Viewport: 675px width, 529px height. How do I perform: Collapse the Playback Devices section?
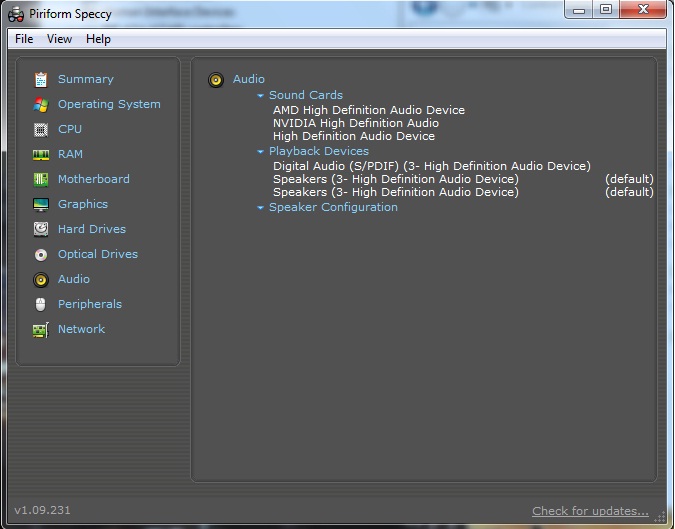[x=260, y=152]
